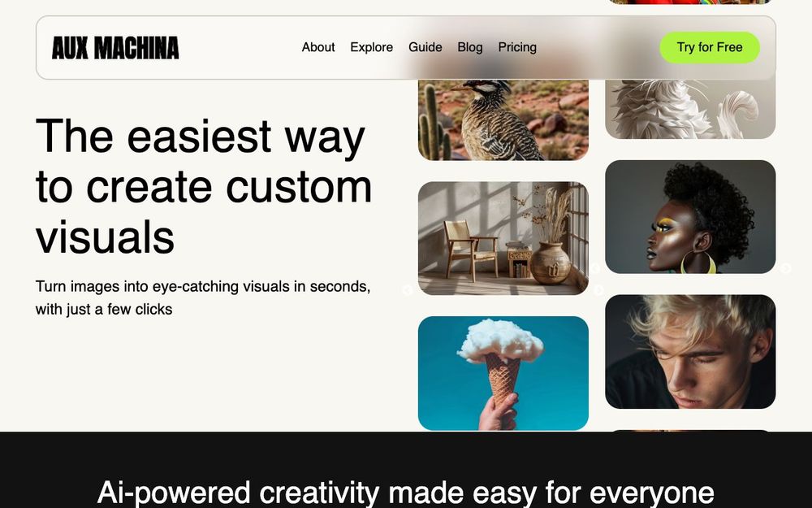Image resolution: width=812 pixels, height=508 pixels.
Task: Select the cloud ice cream cone image
Action: (x=503, y=373)
